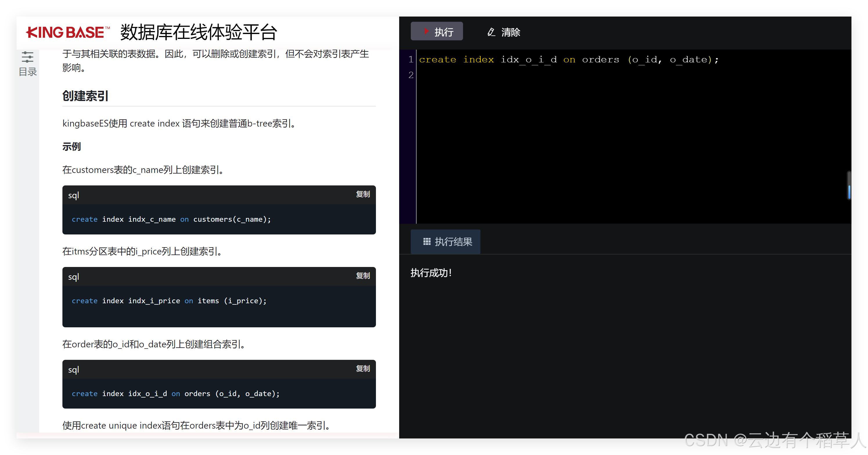Image resolution: width=868 pixels, height=455 pixels.
Task: Open the 目录 sidebar icon
Action: 28,63
